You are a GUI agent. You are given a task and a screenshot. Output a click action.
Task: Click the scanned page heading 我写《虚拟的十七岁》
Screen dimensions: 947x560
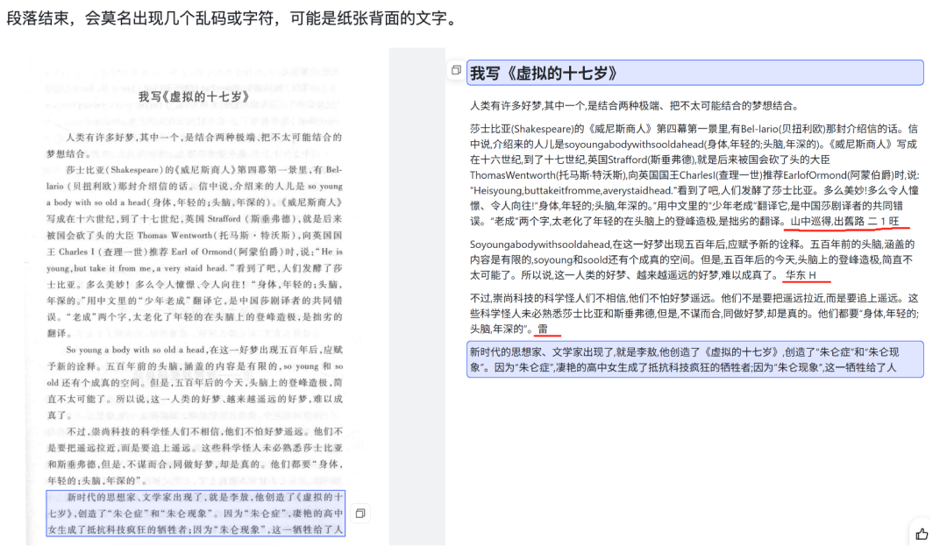click(194, 96)
